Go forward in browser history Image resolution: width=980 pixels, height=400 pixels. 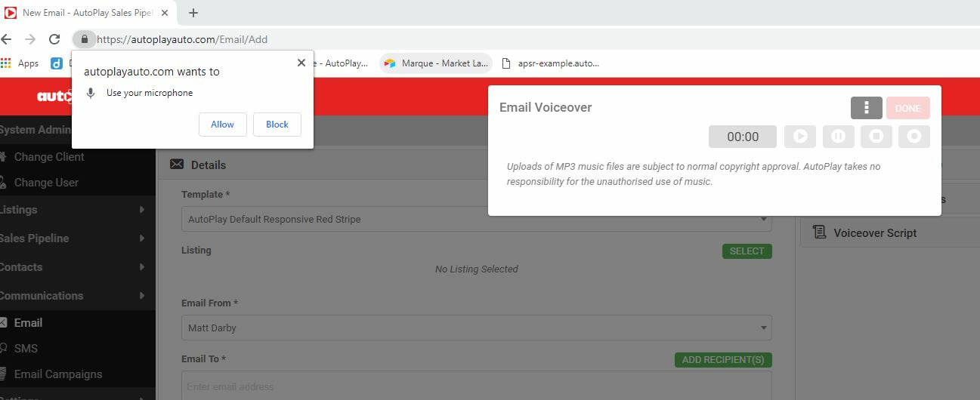click(30, 39)
